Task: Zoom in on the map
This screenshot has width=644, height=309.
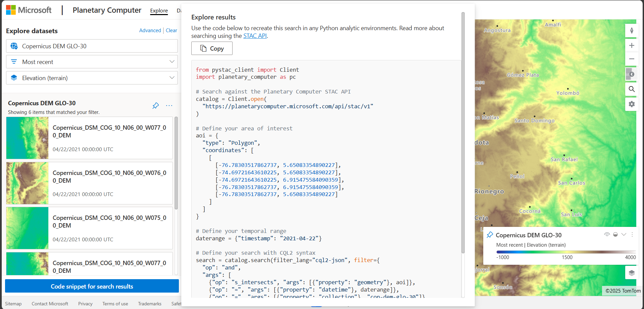Action: click(631, 46)
